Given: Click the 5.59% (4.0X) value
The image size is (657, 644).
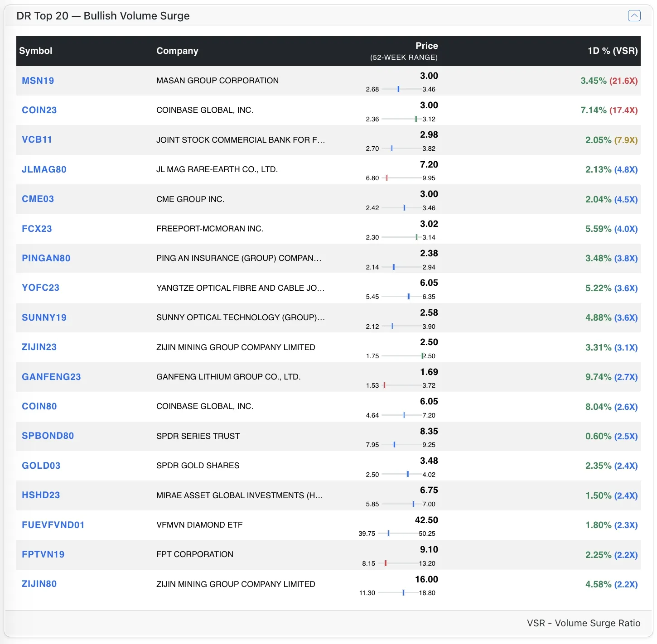Looking at the screenshot, I should coord(612,229).
